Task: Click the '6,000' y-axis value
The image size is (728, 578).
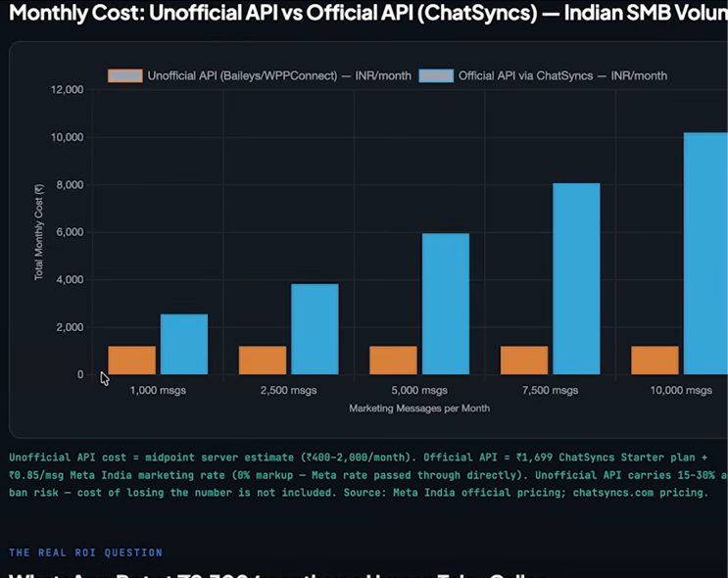Action: (70, 232)
